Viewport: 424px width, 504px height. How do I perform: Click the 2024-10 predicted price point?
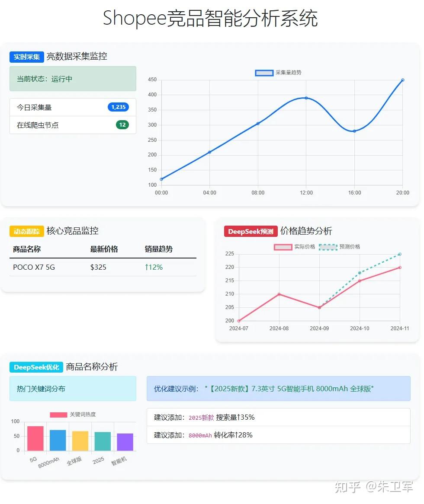point(360,273)
